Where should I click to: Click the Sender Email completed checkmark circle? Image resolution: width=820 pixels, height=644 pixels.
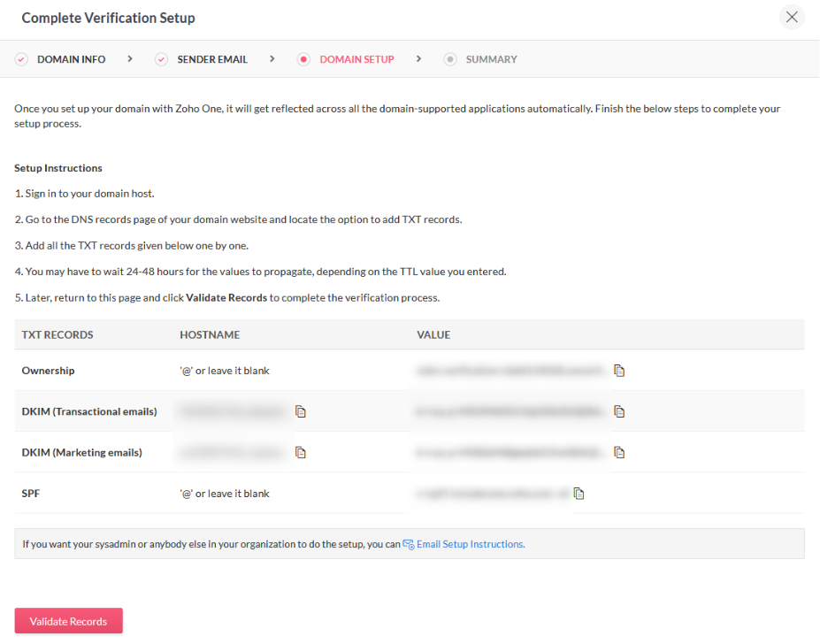pyautogui.click(x=161, y=59)
